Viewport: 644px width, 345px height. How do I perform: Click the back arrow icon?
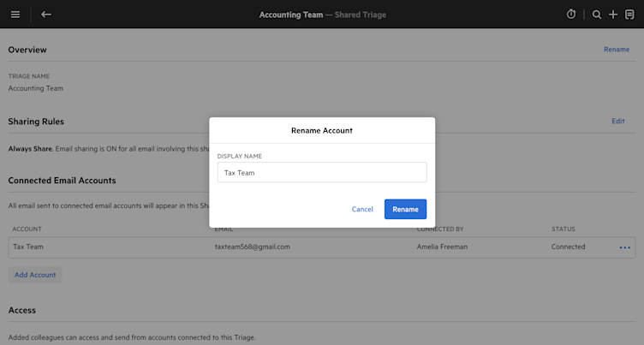(46, 15)
